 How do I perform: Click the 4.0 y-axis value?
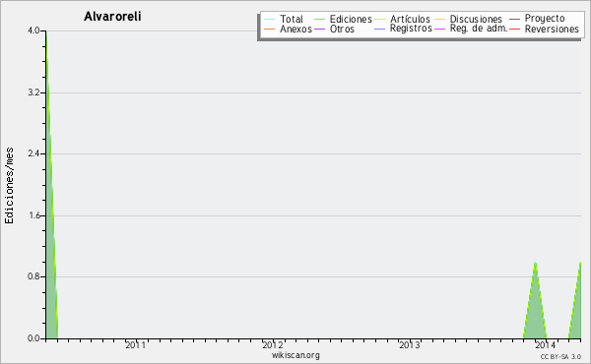tap(33, 30)
